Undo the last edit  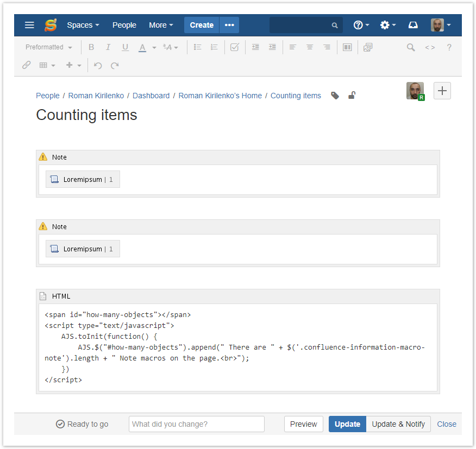tap(98, 65)
